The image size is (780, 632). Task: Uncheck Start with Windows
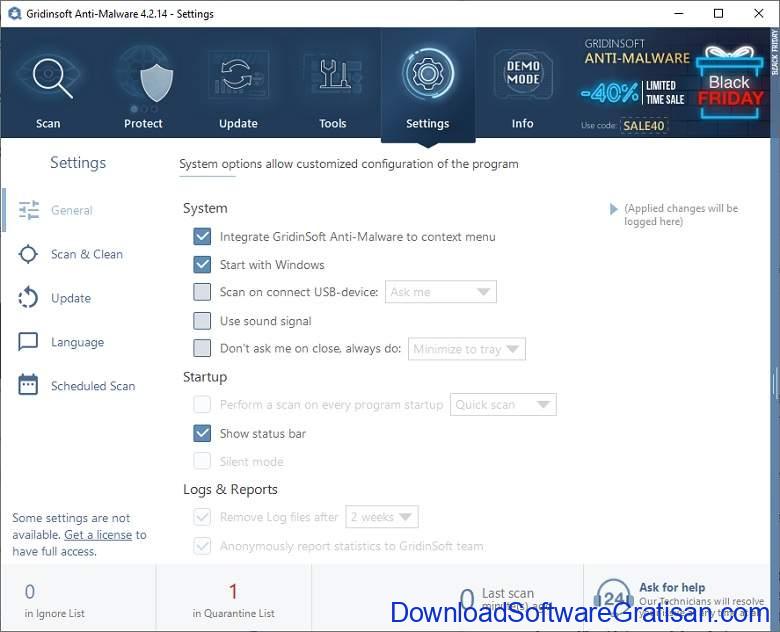pos(202,264)
